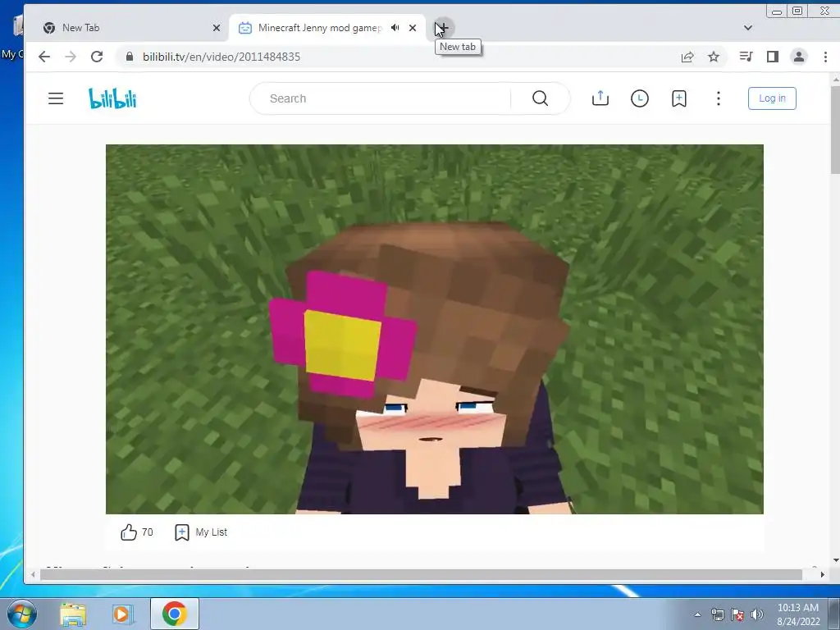Open a new tab with plus button
The height and width of the screenshot is (630, 840).
pos(442,28)
